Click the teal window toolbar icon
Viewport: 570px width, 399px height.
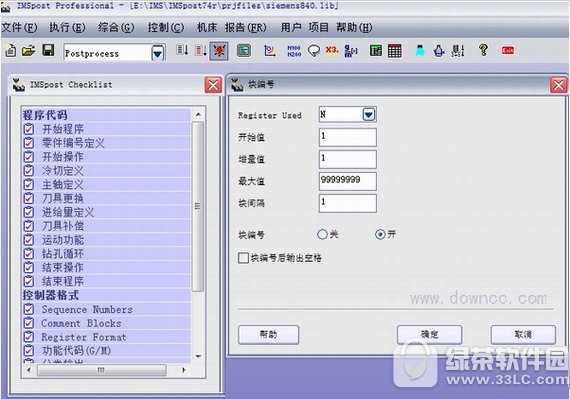tap(244, 51)
